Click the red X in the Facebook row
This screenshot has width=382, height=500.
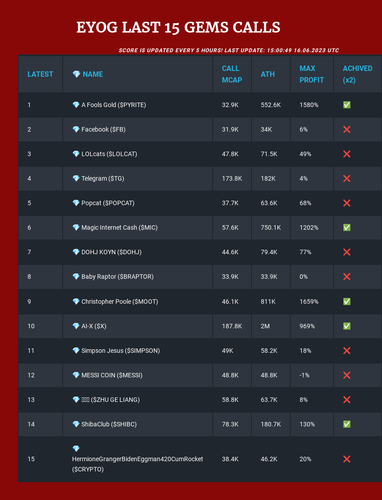[x=347, y=129]
